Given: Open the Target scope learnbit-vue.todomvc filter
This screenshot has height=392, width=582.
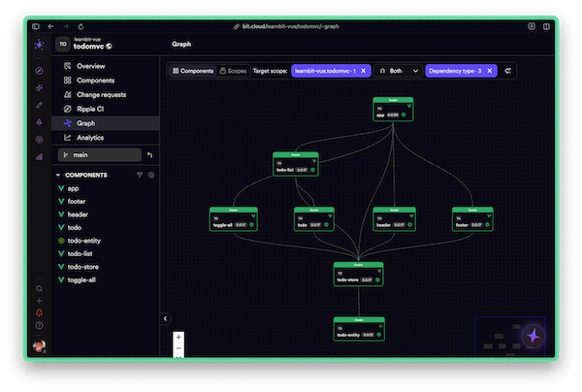Looking at the screenshot, I should coord(325,71).
